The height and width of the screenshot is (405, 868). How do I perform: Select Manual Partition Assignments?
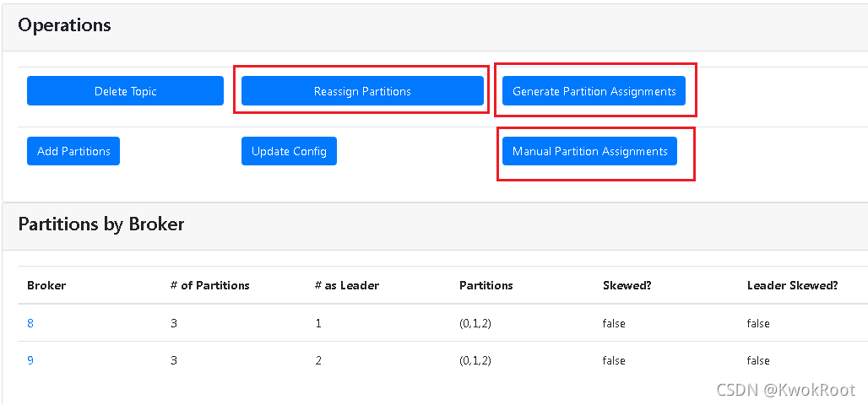(x=589, y=151)
